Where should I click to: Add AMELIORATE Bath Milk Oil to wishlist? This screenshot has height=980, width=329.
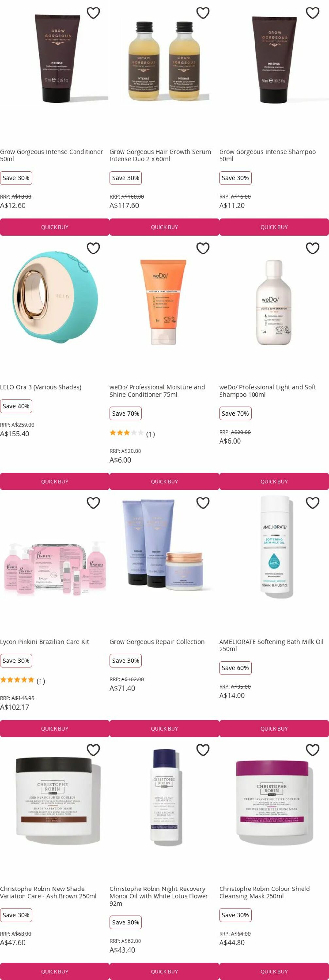pos(313,503)
